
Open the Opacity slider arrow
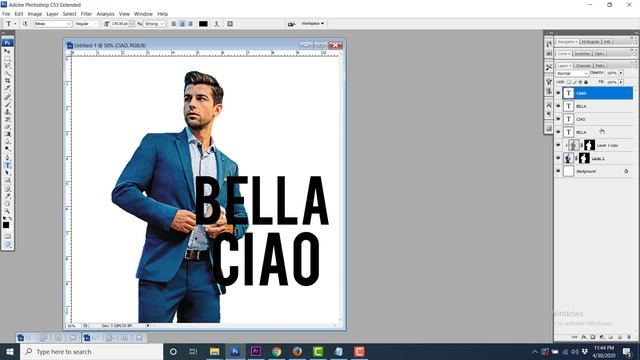coord(621,73)
